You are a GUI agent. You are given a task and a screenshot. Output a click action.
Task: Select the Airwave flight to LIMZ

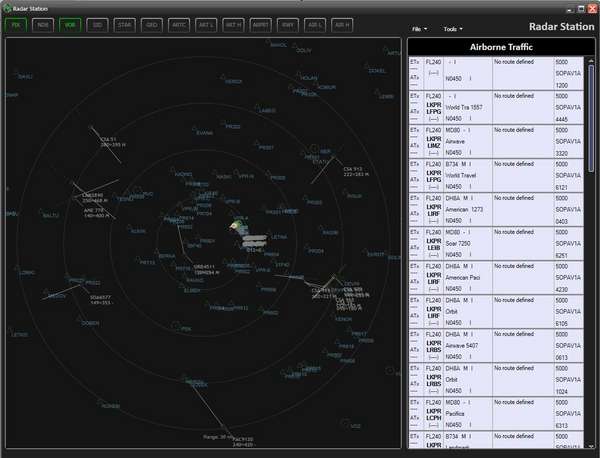click(496, 142)
